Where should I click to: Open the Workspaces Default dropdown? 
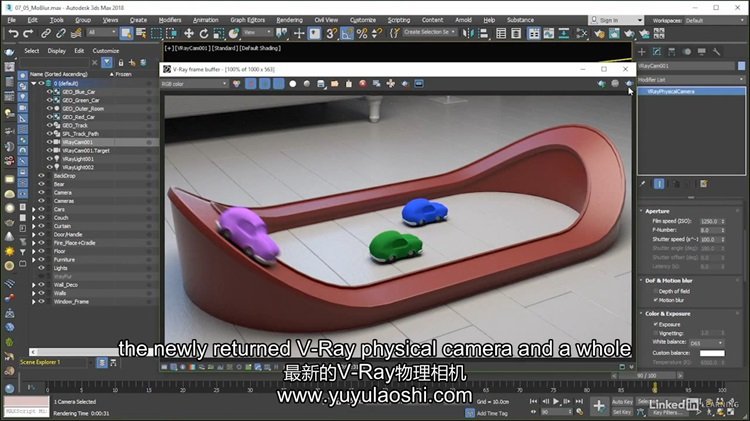click(x=715, y=20)
